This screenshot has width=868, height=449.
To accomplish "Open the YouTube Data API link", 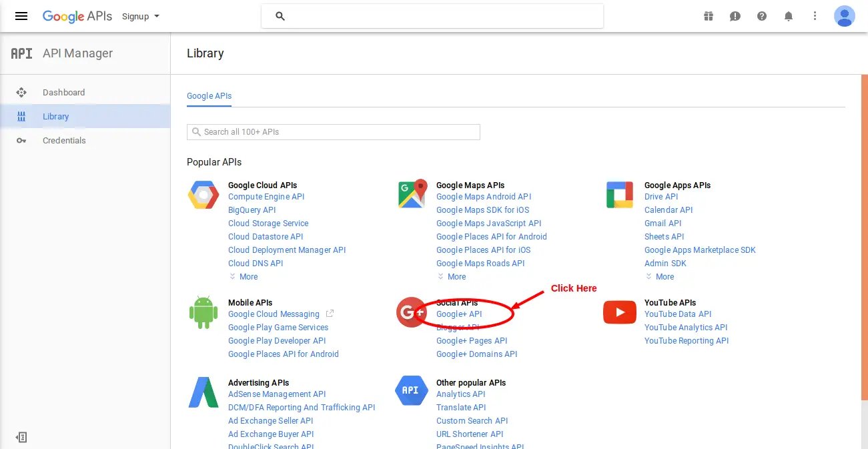I will (678, 314).
